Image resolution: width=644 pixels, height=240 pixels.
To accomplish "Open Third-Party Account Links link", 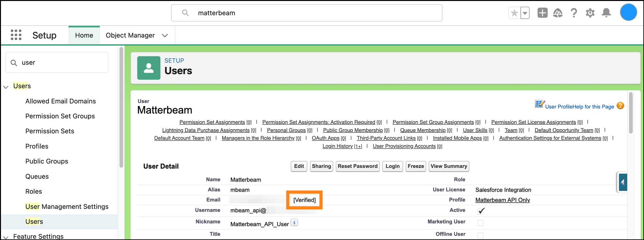I will 386,138.
